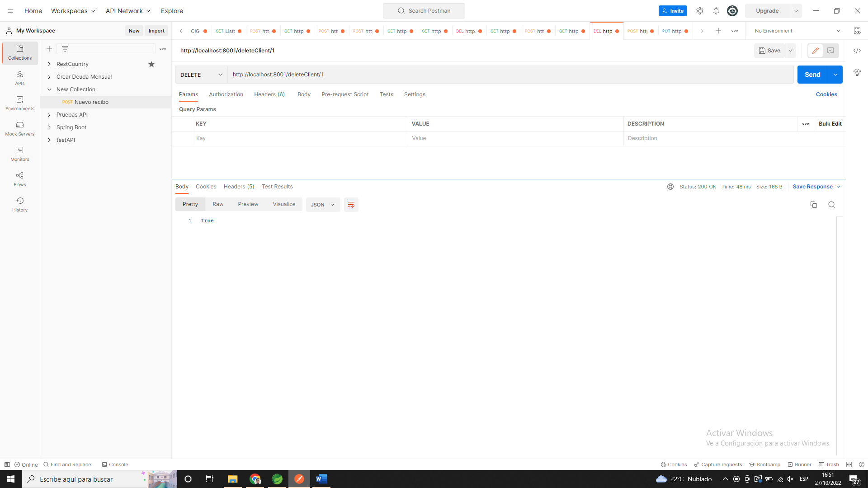
Task: Toggle Online connection status
Action: (26, 465)
